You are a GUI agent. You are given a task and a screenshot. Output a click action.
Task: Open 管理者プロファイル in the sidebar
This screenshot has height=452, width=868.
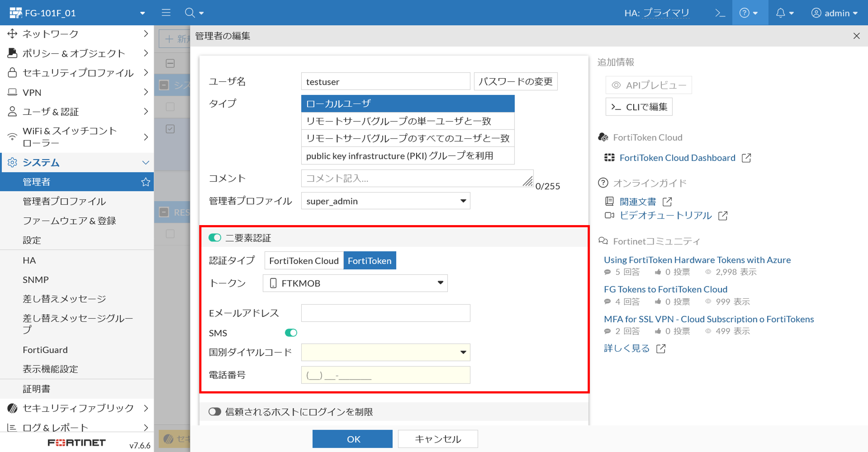pos(64,201)
